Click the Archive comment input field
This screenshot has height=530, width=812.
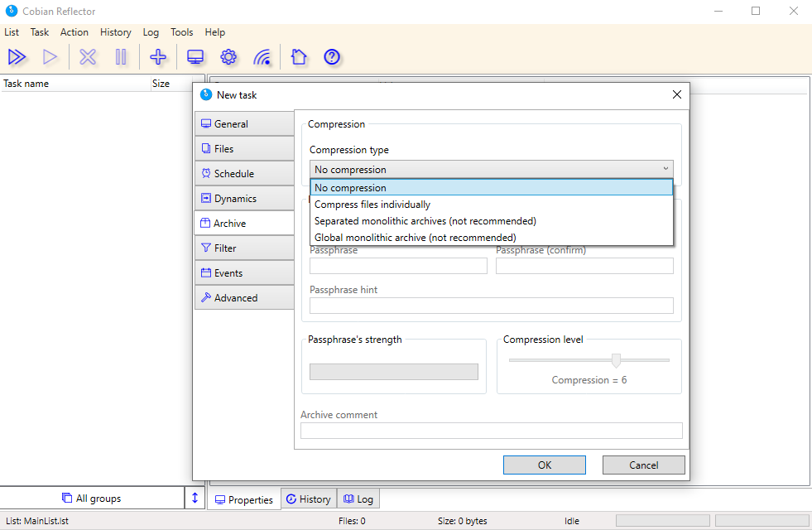(492, 431)
